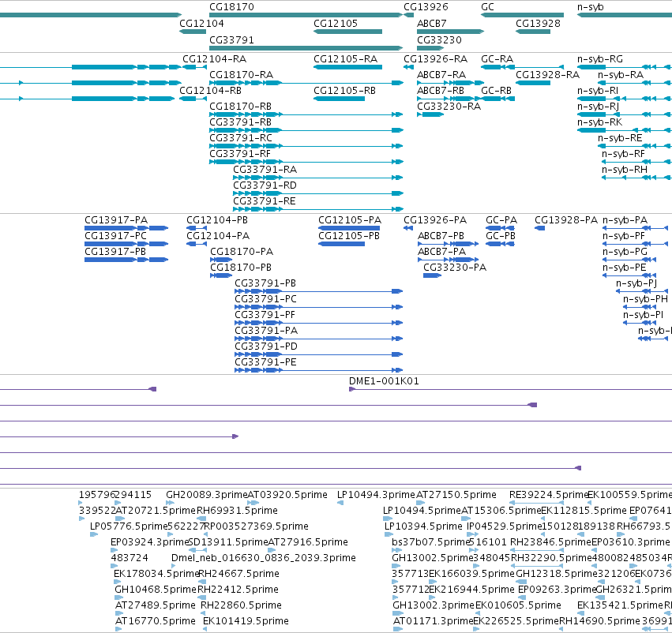This screenshot has height=633, width=672.
Task: Click EST LP10494.3prime
Action: pos(340,503)
